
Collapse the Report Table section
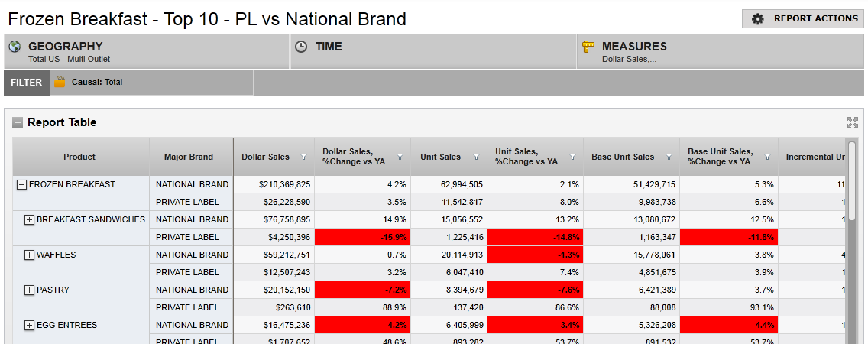point(18,122)
